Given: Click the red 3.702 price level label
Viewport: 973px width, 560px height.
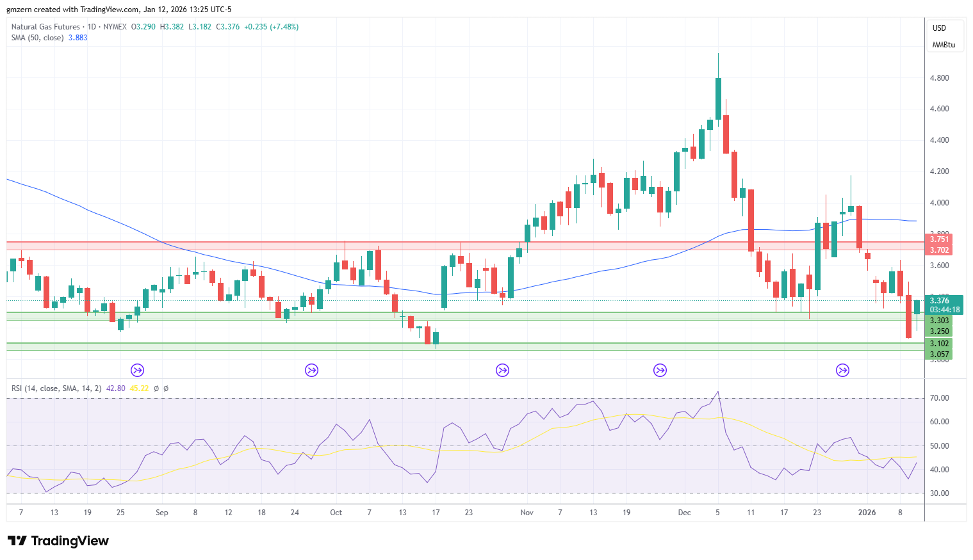Looking at the screenshot, I should [x=939, y=250].
